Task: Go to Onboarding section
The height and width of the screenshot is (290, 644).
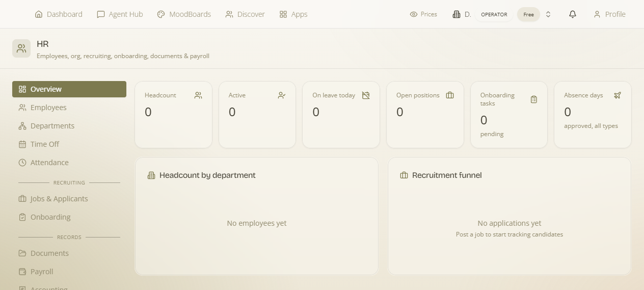Action: pos(69,217)
